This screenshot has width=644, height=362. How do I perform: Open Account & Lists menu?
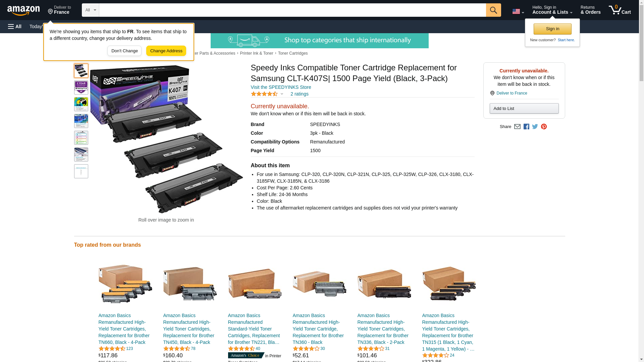click(x=552, y=10)
